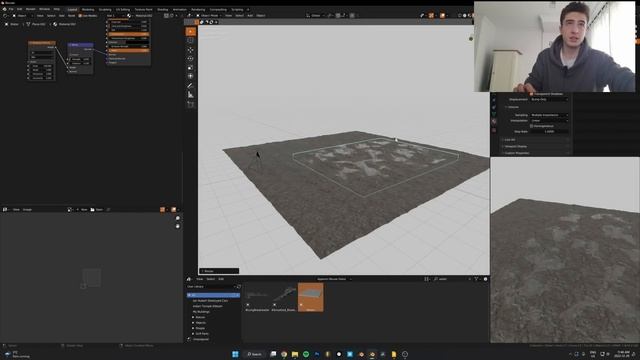Toggle viewport overlays button
Image resolution: width=640 pixels, height=360 pixels.
(442, 16)
